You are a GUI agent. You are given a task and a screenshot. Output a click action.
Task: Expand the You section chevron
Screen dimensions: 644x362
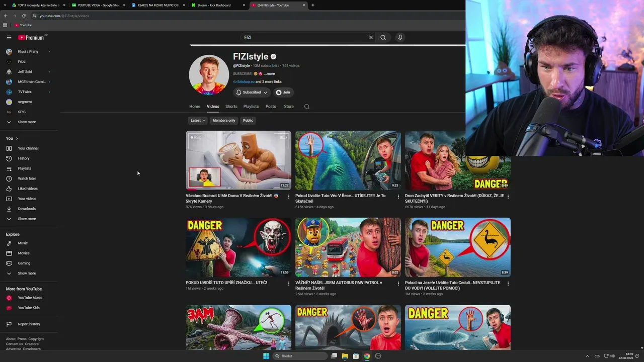(x=17, y=138)
